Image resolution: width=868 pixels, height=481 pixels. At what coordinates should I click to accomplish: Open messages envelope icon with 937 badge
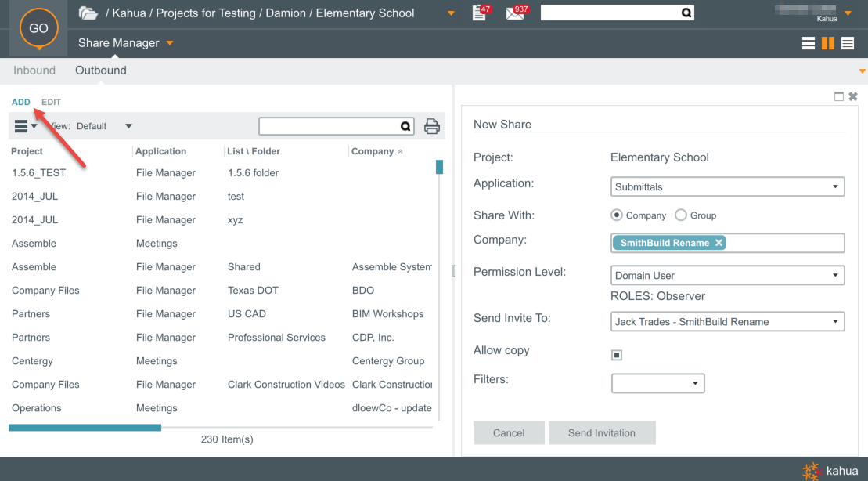515,13
